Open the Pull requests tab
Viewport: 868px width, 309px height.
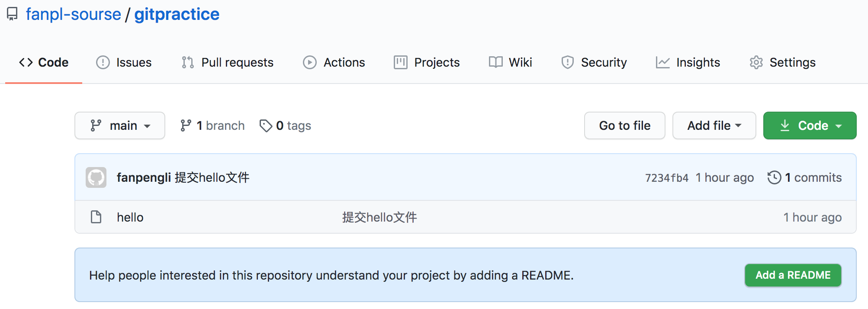tap(228, 62)
